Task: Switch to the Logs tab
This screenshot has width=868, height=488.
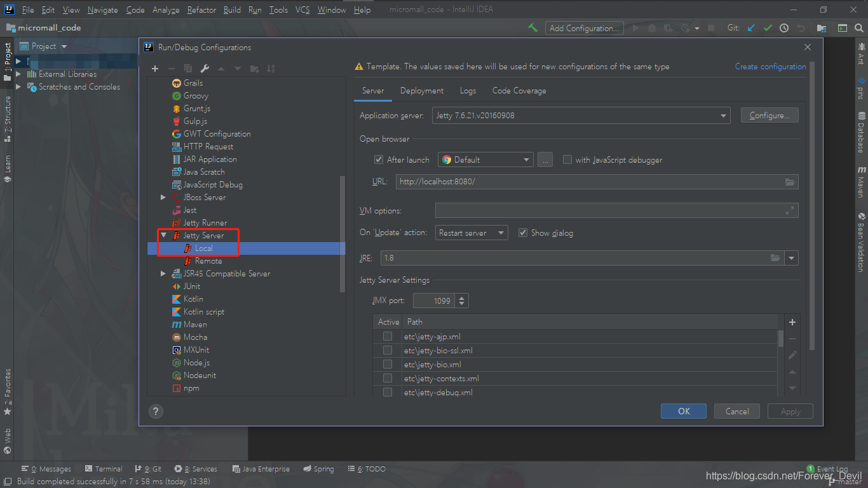Action: (468, 91)
